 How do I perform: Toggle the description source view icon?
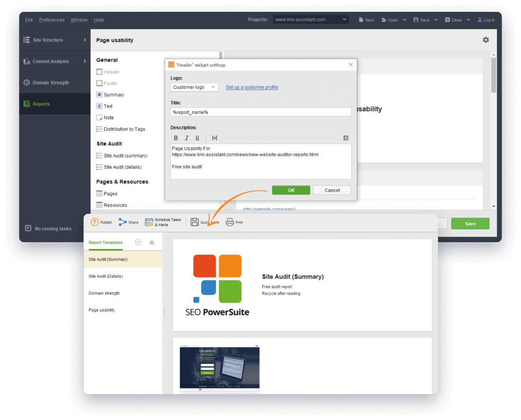[345, 138]
